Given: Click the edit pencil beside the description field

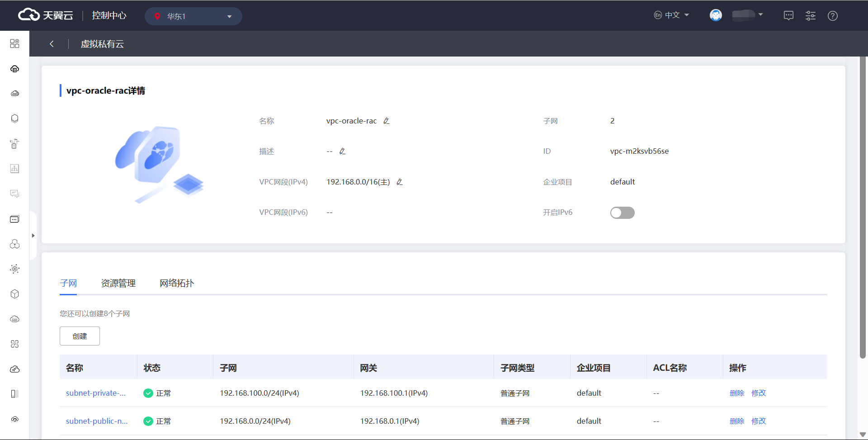Looking at the screenshot, I should click(342, 151).
